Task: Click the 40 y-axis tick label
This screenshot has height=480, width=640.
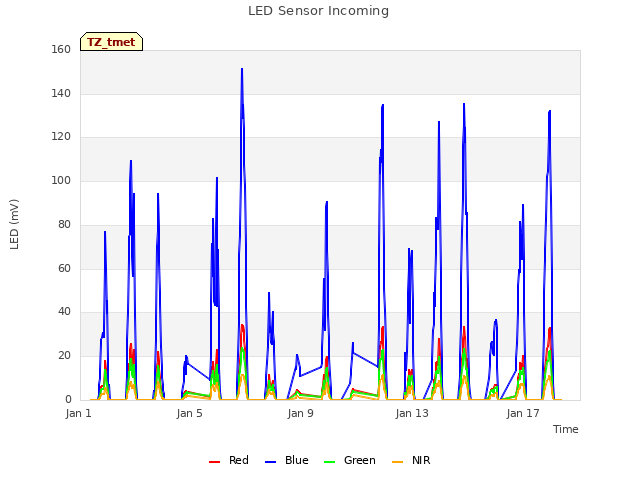Action: (x=64, y=312)
